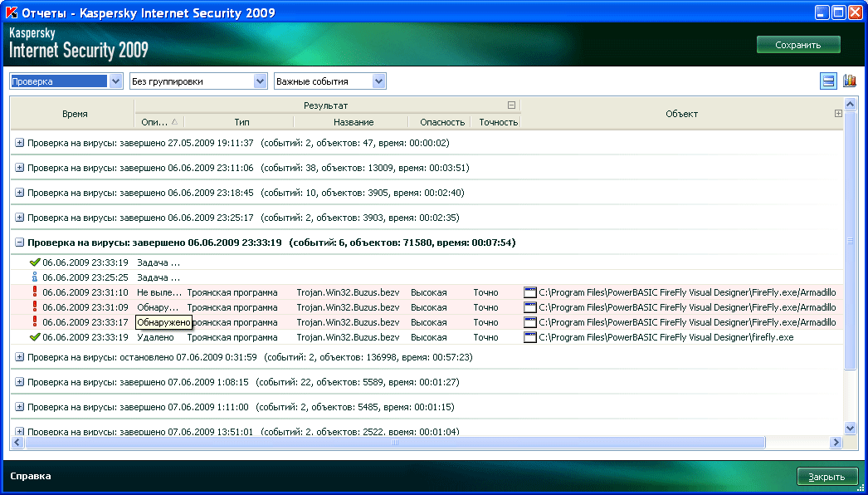The width and height of the screenshot is (868, 495).
Task: Click the red exclamation icon at 23:31:10
Action: (35, 292)
